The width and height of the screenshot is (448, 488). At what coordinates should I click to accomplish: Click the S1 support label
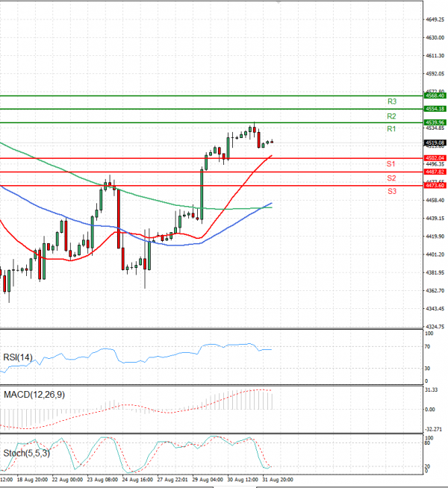391,164
